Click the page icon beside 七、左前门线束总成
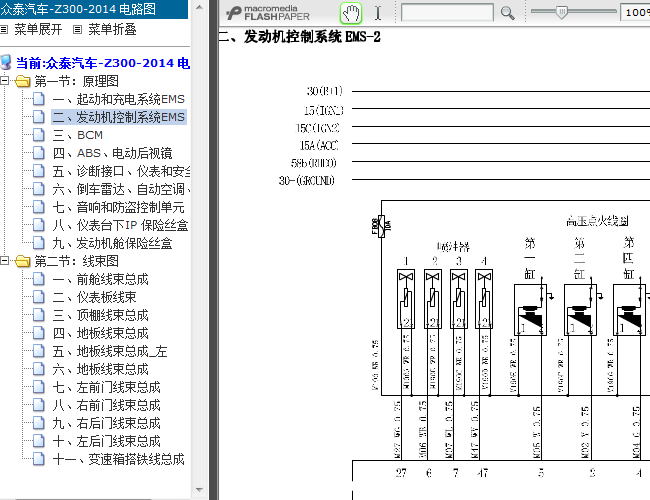The height and width of the screenshot is (500, 650). coord(39,387)
